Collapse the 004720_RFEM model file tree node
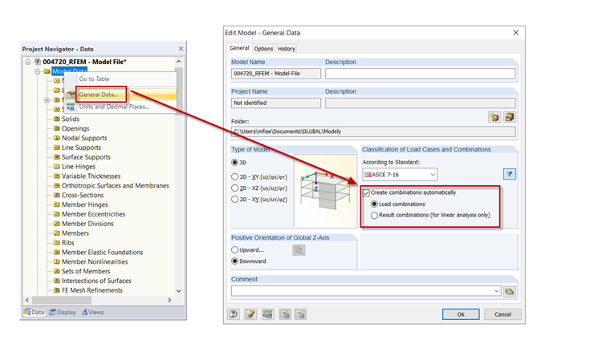Screen dimensions: 610x364 coord(28,62)
